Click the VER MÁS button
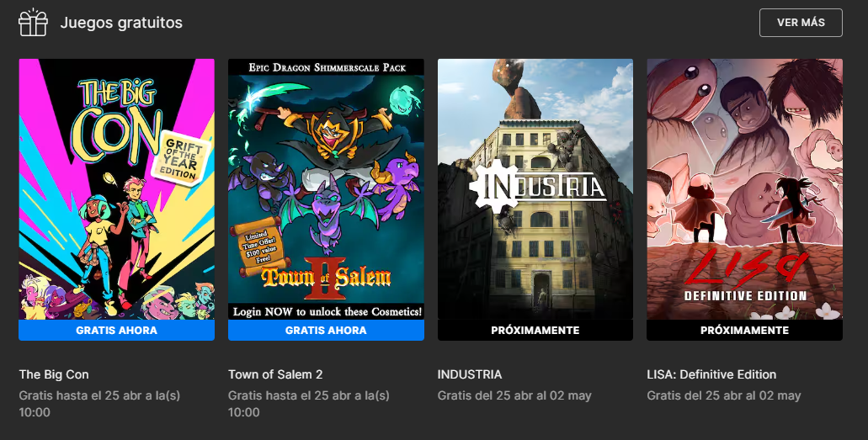Viewport: 868px width, 440px height. click(801, 23)
